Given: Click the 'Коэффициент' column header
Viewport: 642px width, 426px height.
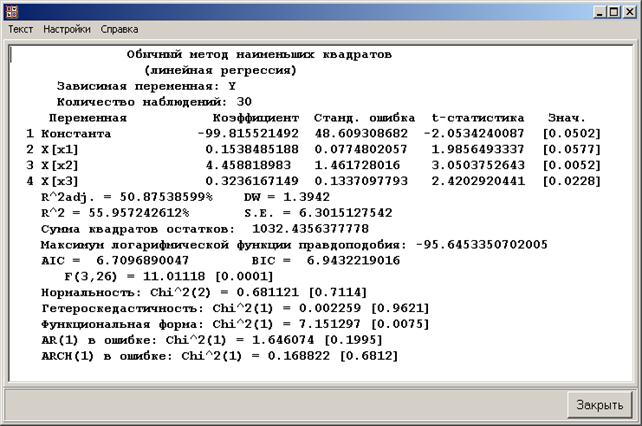Looking at the screenshot, I should [x=256, y=118].
